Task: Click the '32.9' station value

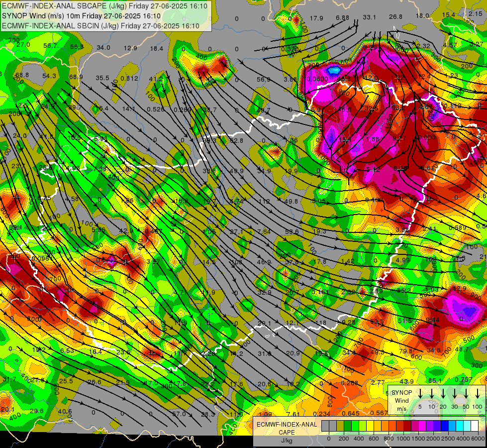Action: tap(265, 292)
